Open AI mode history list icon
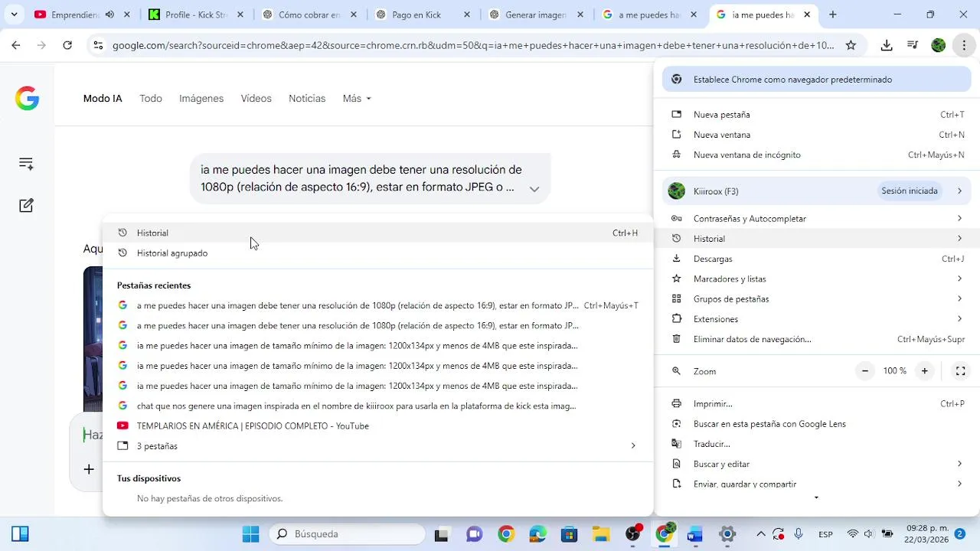The height and width of the screenshot is (551, 980). [26, 164]
